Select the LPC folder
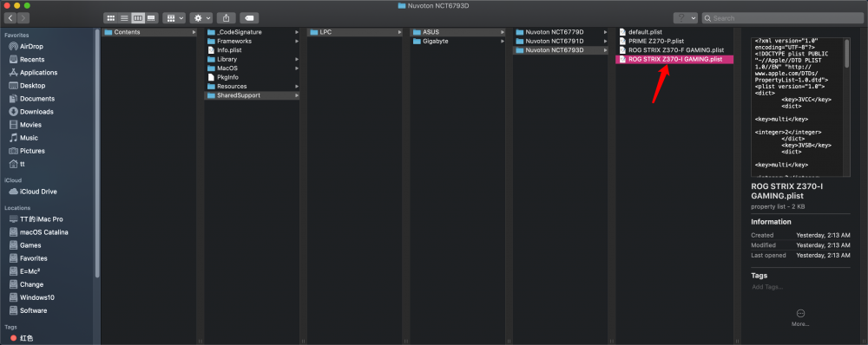 pyautogui.click(x=355, y=32)
